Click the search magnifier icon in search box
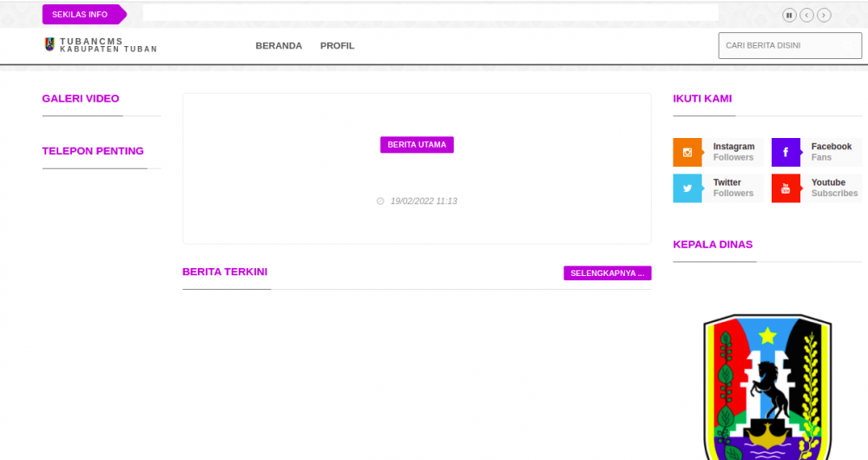868x460 pixels. [x=848, y=45]
